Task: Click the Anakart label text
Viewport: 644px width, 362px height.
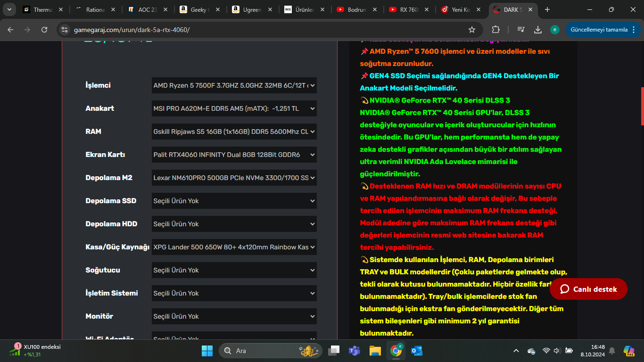Action: tap(100, 108)
